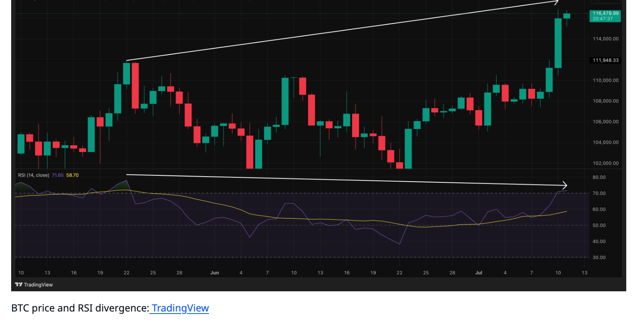Click the RSI (14, close) indicator title

click(x=33, y=175)
